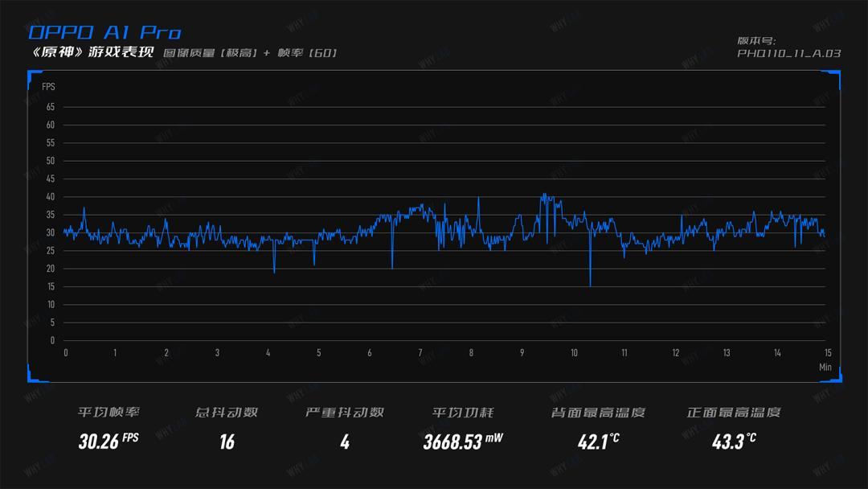This screenshot has width=868, height=489.
Task: Click the 30 value on FPS axis
Action: pyautogui.click(x=51, y=232)
